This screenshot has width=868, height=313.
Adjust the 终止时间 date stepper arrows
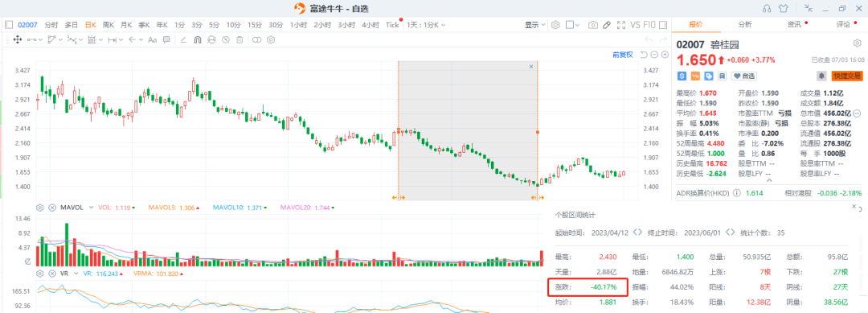coord(730,233)
